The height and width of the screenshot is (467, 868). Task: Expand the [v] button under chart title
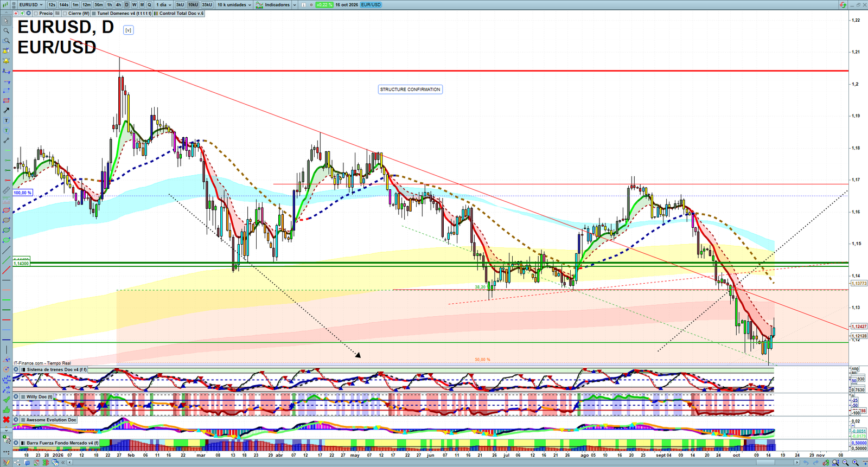(128, 30)
